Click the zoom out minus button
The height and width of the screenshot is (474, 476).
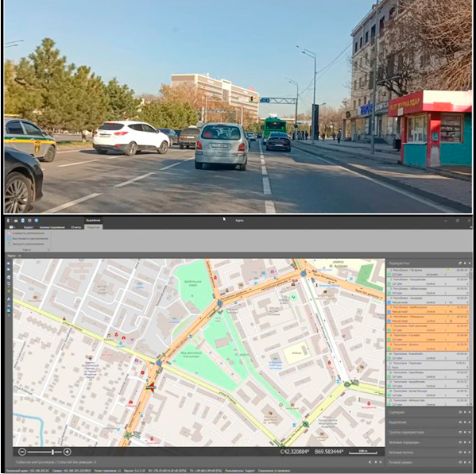[22, 452]
